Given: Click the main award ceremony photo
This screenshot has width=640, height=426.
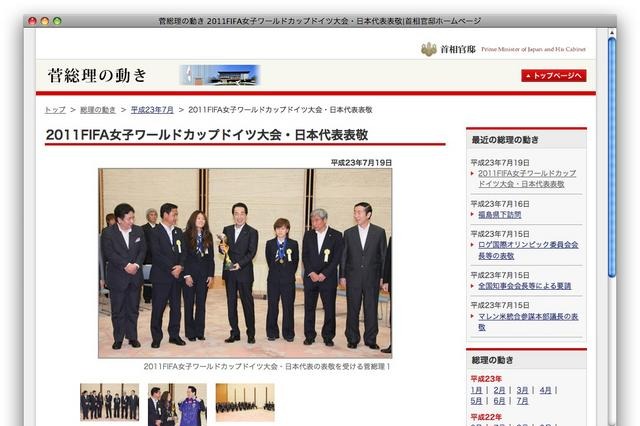Looking at the screenshot, I should pos(245,262).
